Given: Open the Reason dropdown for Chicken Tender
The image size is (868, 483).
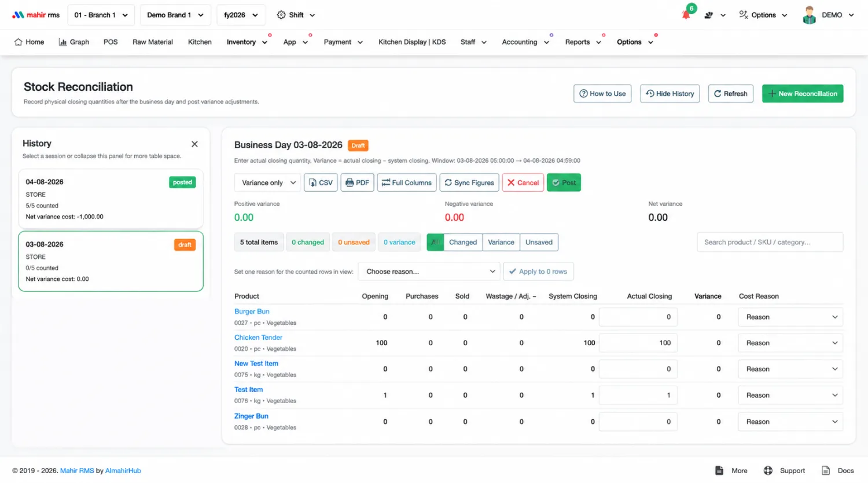Looking at the screenshot, I should pos(790,343).
